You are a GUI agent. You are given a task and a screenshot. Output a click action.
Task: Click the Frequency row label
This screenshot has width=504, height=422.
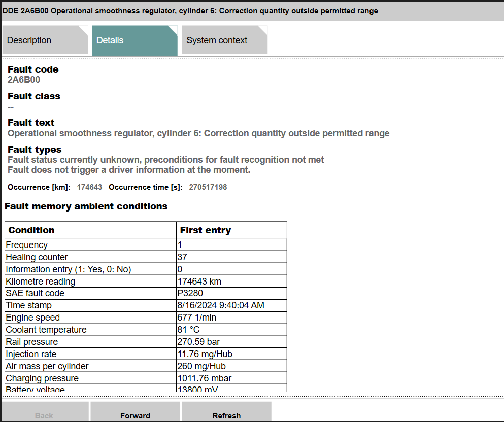(27, 245)
